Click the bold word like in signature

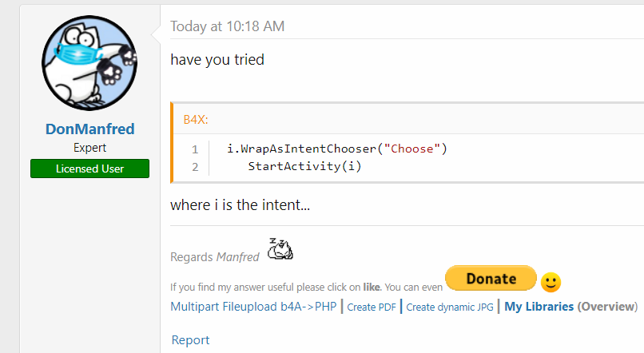[x=372, y=286]
